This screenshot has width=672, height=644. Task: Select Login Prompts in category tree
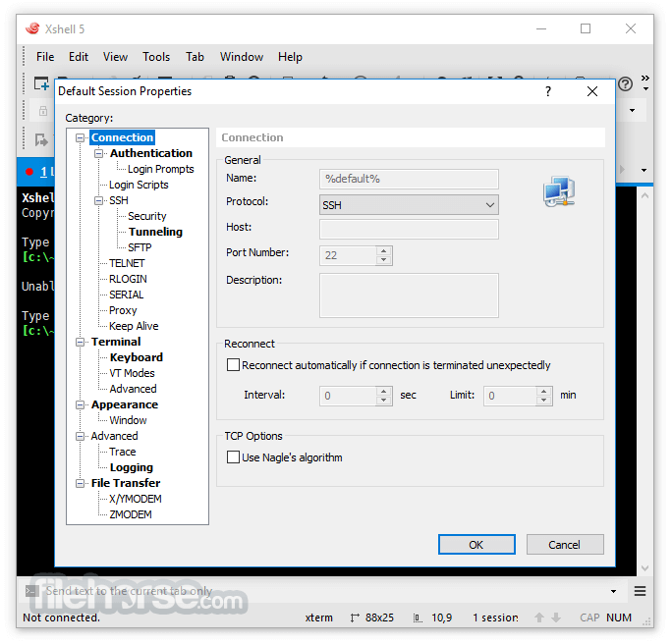point(161,169)
